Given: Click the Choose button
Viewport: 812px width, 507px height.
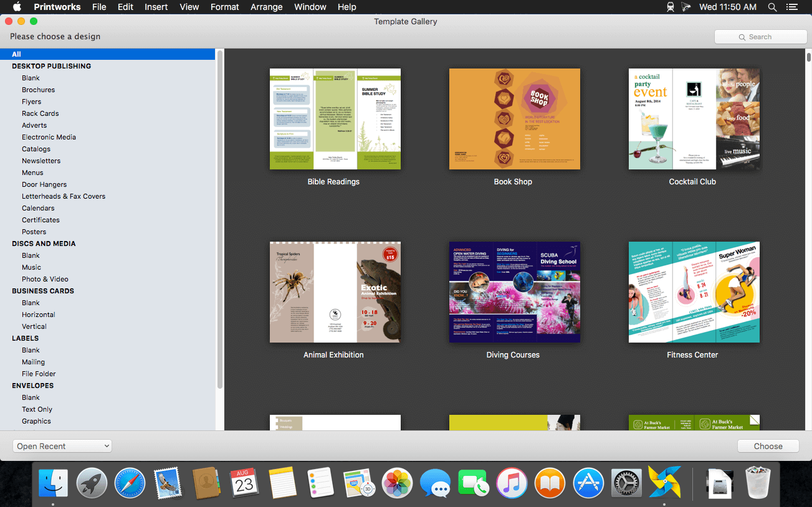Looking at the screenshot, I should [768, 446].
